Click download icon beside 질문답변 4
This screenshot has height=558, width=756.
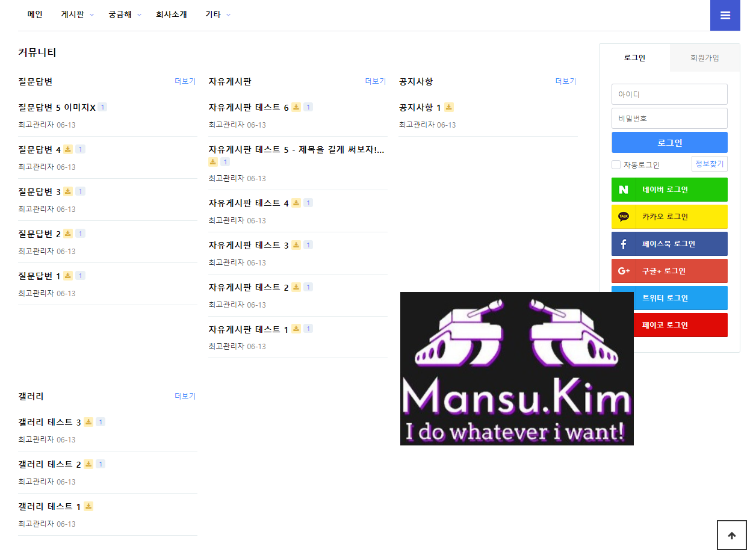tap(68, 149)
